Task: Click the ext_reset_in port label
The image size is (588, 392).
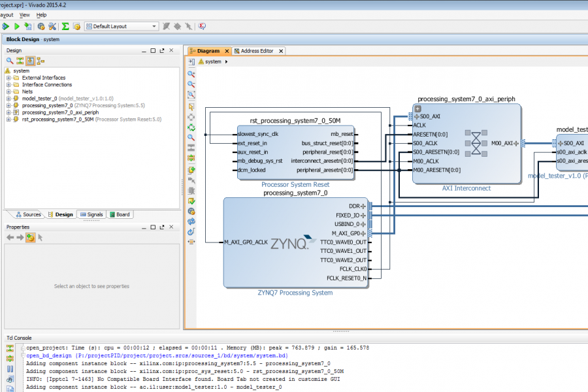Action: 252,143
